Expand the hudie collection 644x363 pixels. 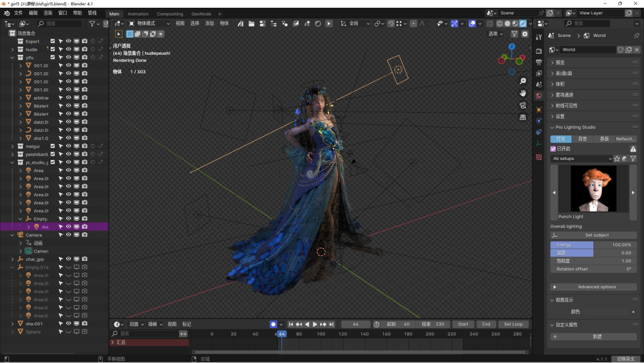point(13,50)
